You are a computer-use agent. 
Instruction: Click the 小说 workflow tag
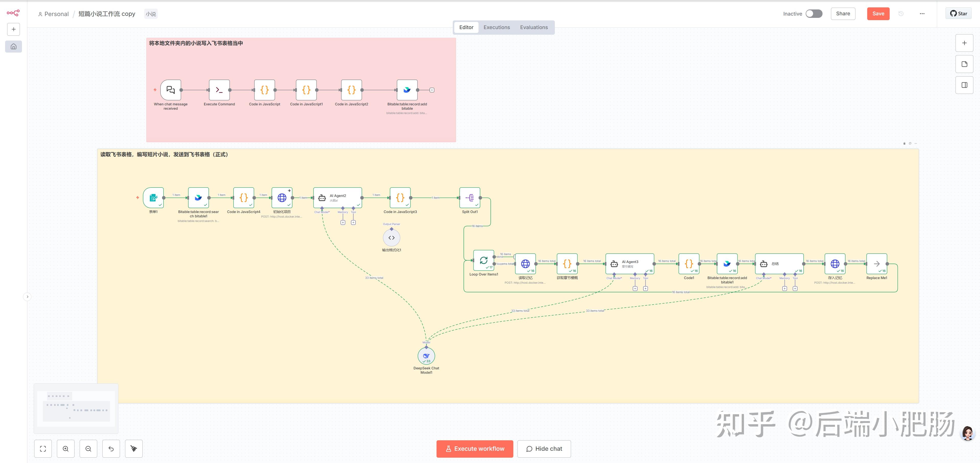[x=151, y=14]
